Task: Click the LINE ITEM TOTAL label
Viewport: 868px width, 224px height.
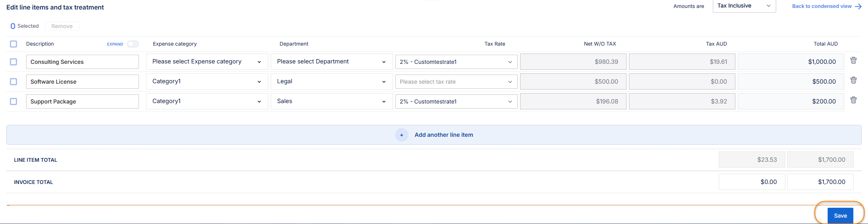Action: click(36, 160)
